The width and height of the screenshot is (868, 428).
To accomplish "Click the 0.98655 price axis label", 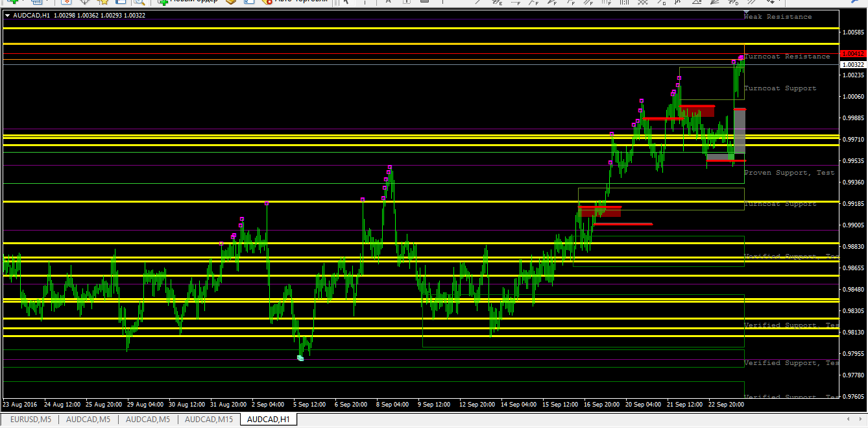I will pyautogui.click(x=852, y=268).
